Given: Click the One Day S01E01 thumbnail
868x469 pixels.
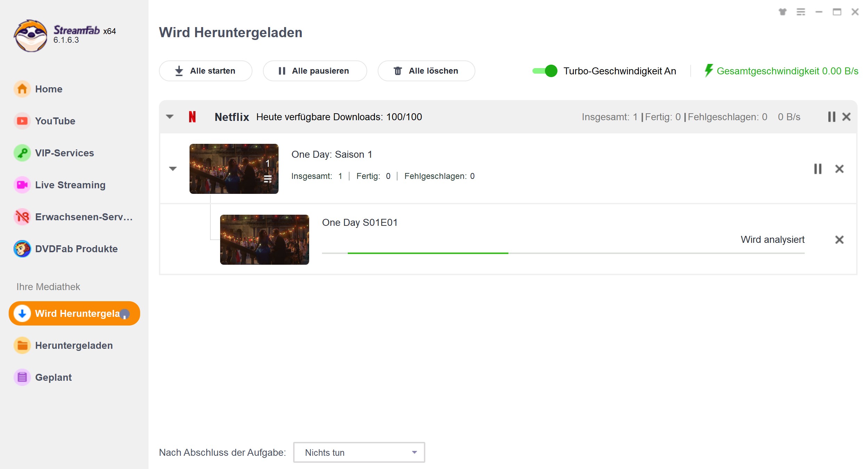Looking at the screenshot, I should 264,239.
